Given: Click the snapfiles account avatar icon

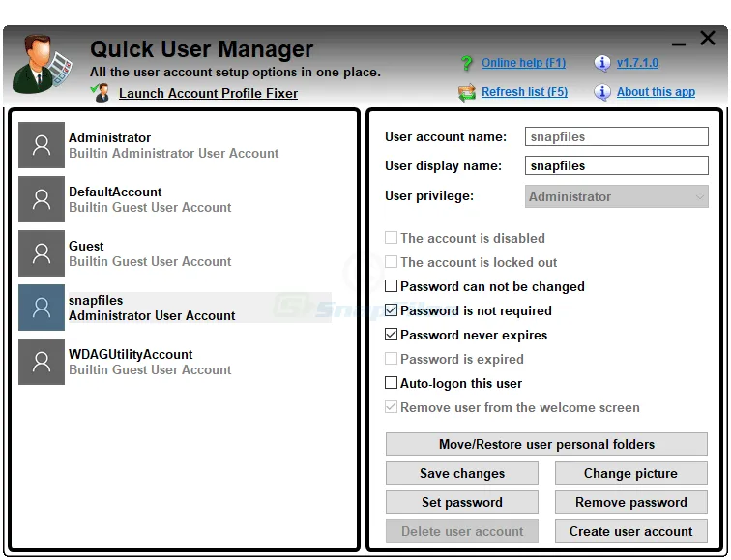Looking at the screenshot, I should pos(42,308).
